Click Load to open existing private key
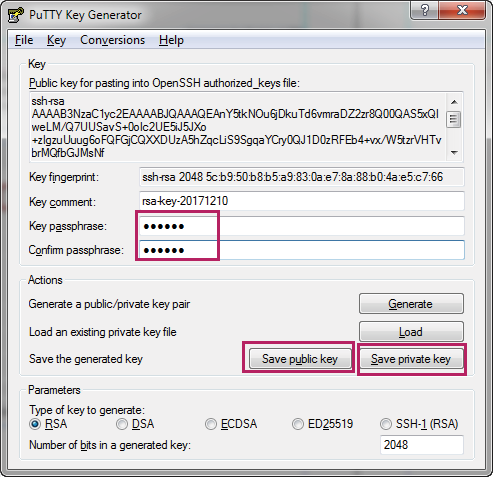This screenshot has width=493, height=477. pyautogui.click(x=411, y=332)
